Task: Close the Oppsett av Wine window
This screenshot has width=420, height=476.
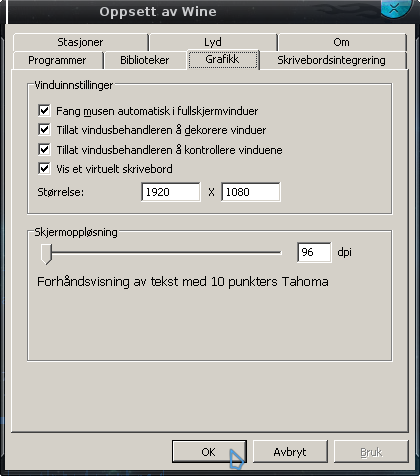Action: click(395, 7)
